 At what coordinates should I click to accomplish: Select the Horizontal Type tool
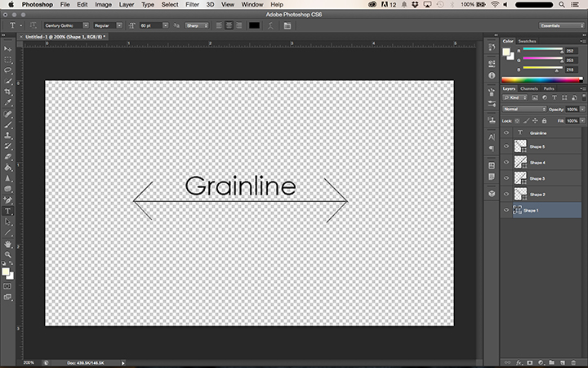[7, 211]
